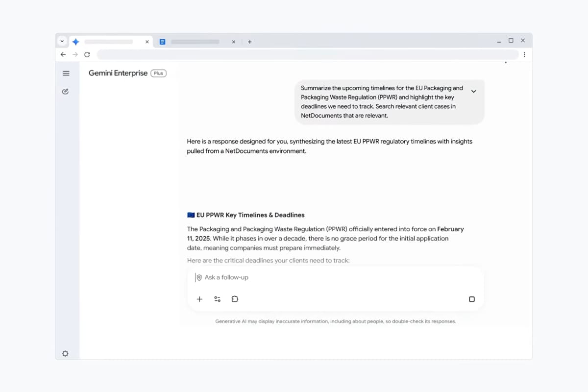
Task: Click the Generative AI disclaimer text
Action: (336, 321)
